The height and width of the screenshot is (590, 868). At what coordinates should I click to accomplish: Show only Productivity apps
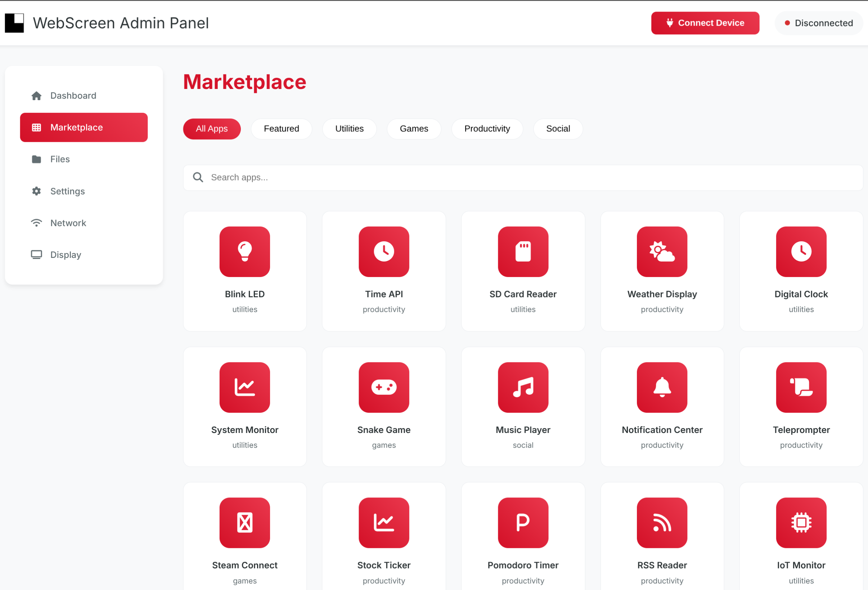pyautogui.click(x=487, y=129)
